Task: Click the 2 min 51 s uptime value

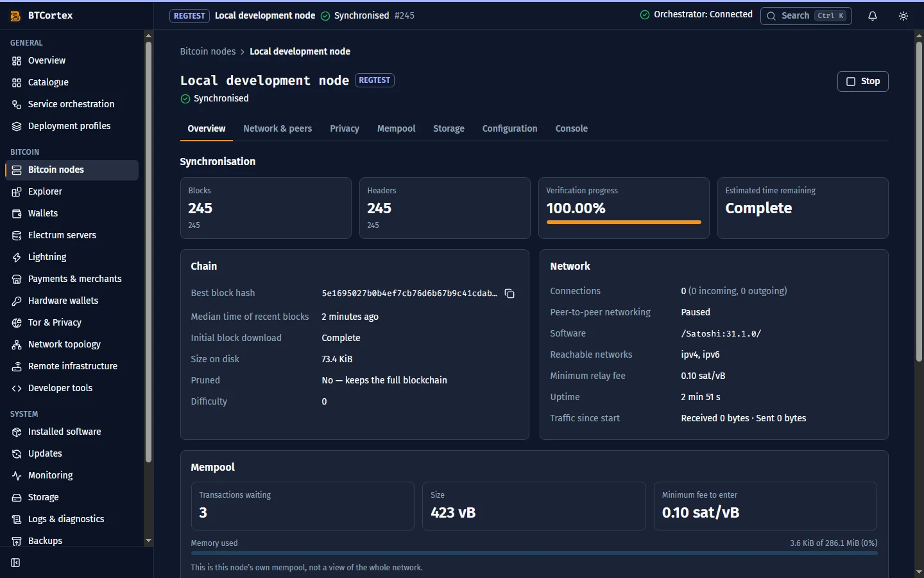Action: click(x=701, y=397)
